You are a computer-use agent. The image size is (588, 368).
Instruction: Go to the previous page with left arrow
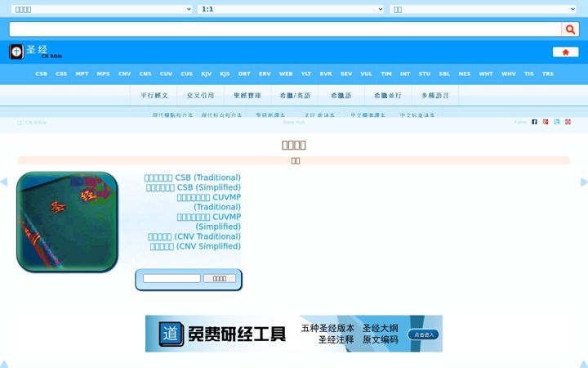(4, 182)
